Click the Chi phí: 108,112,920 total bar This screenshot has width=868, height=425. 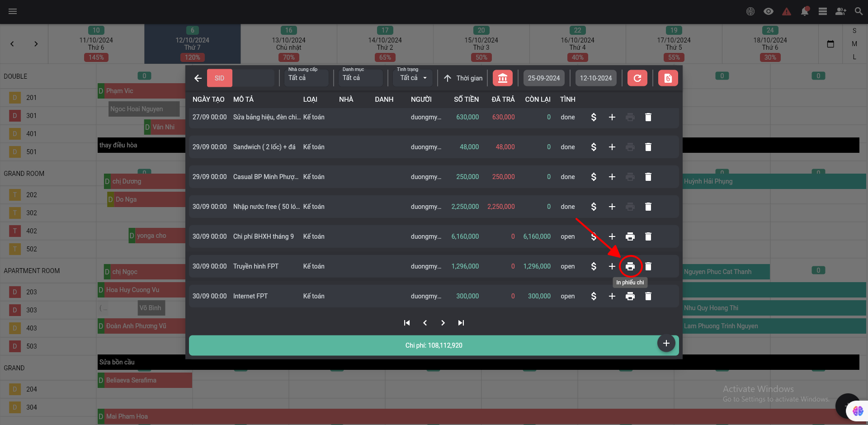434,345
